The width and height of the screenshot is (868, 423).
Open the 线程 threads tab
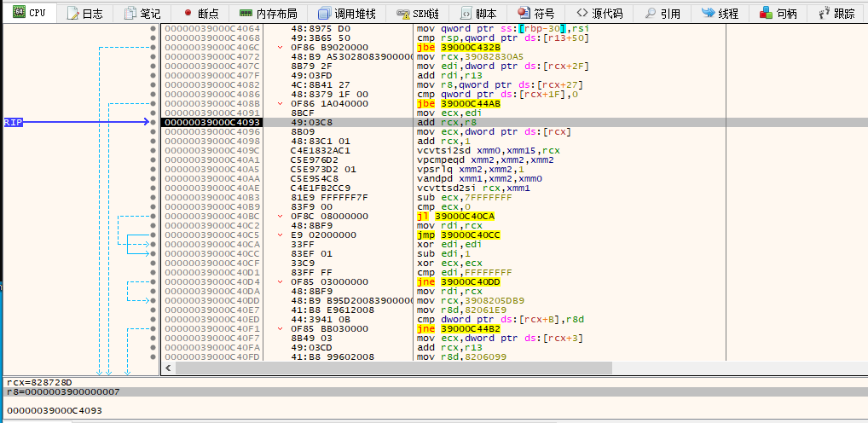pyautogui.click(x=720, y=14)
